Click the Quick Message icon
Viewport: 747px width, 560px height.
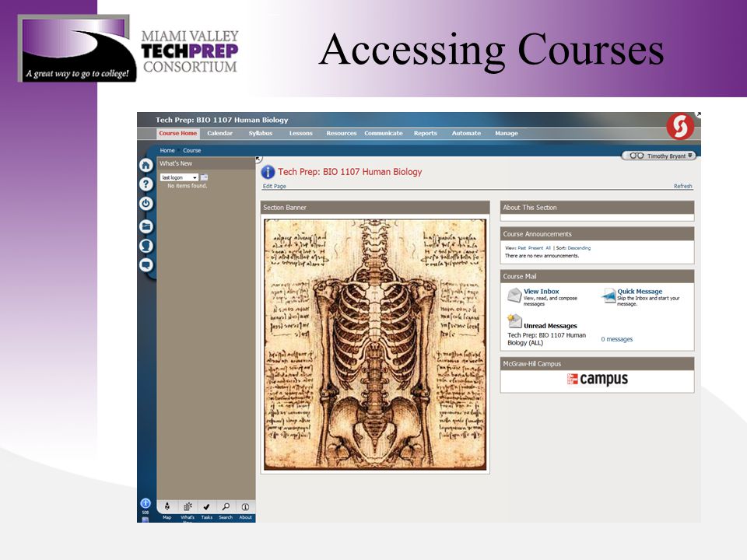(608, 296)
